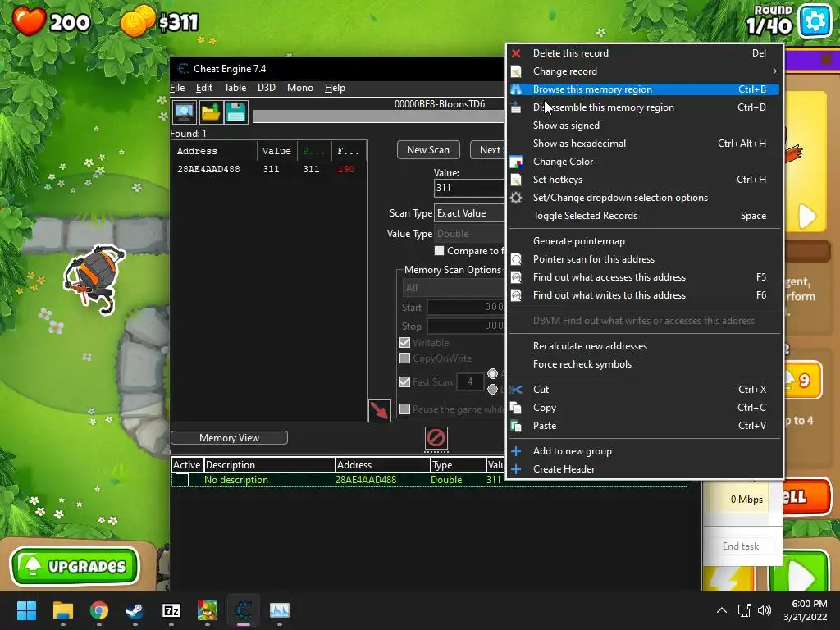Expand the Change record submenu arrow
This screenshot has width=840, height=630.
[774, 71]
